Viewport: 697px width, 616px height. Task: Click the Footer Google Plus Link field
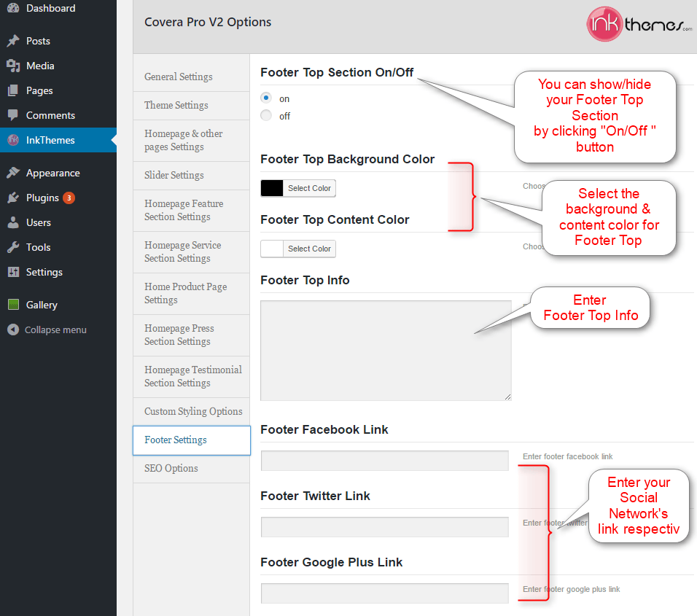point(384,593)
